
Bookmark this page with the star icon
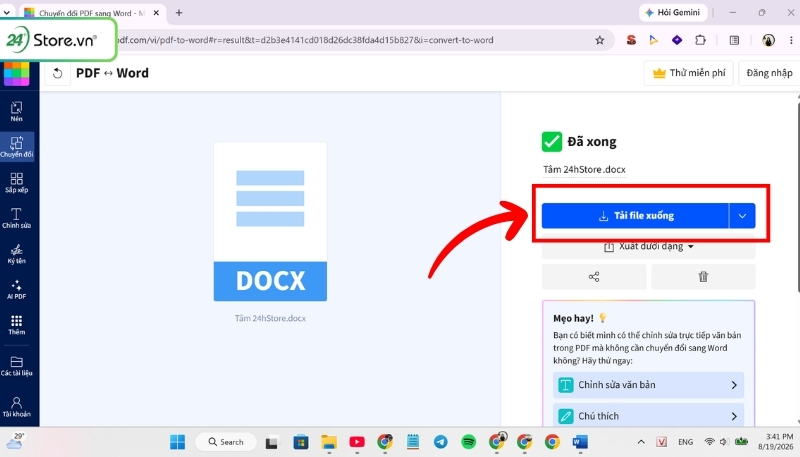coord(599,40)
